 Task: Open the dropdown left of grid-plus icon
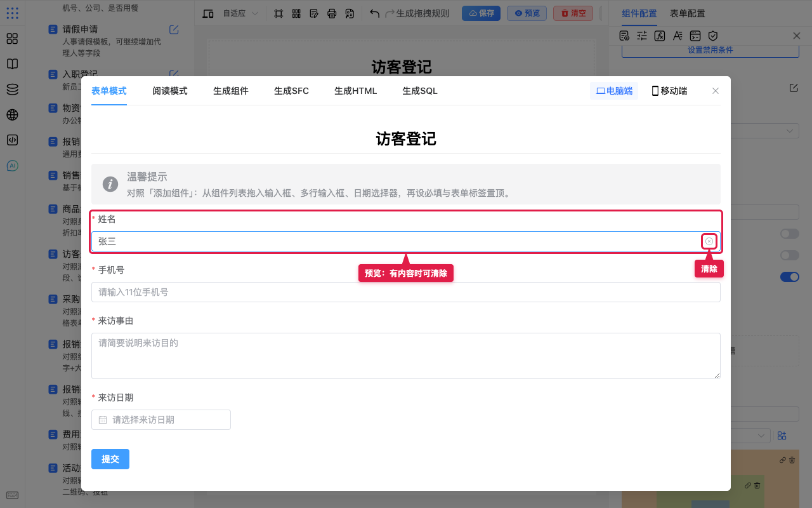750,436
